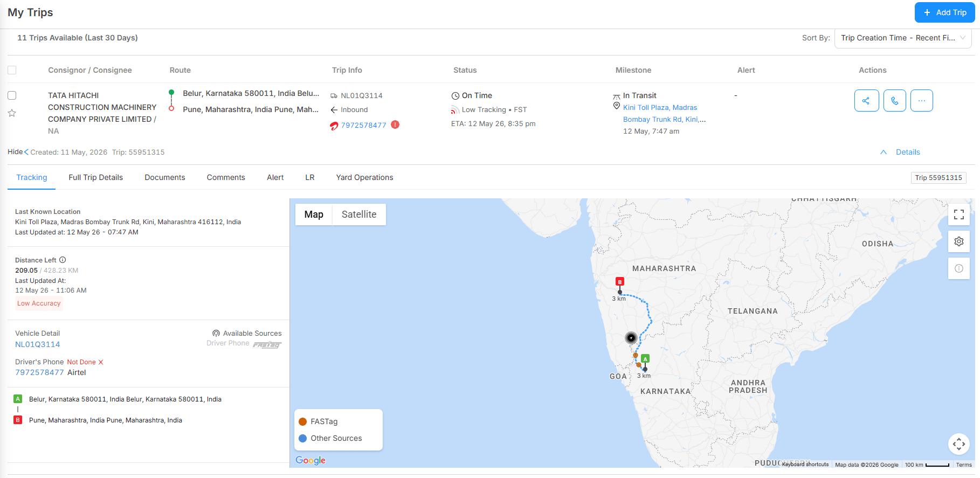Image resolution: width=980 pixels, height=478 pixels.
Task: Click the Google logo on the map
Action: pyautogui.click(x=310, y=460)
